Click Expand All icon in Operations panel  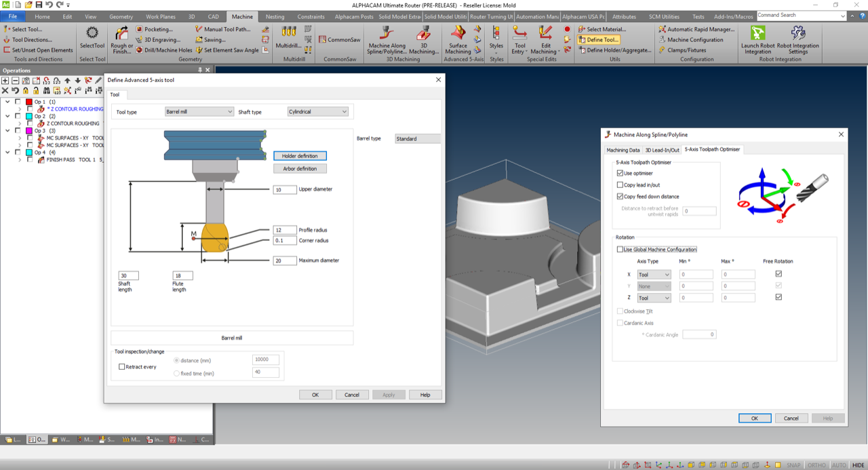pyautogui.click(x=5, y=80)
